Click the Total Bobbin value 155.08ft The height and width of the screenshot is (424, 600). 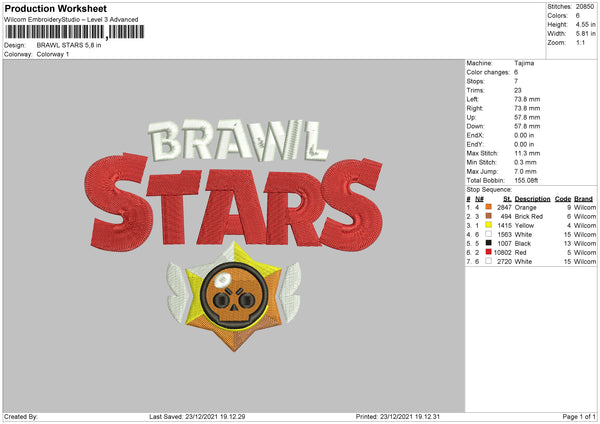click(x=526, y=181)
